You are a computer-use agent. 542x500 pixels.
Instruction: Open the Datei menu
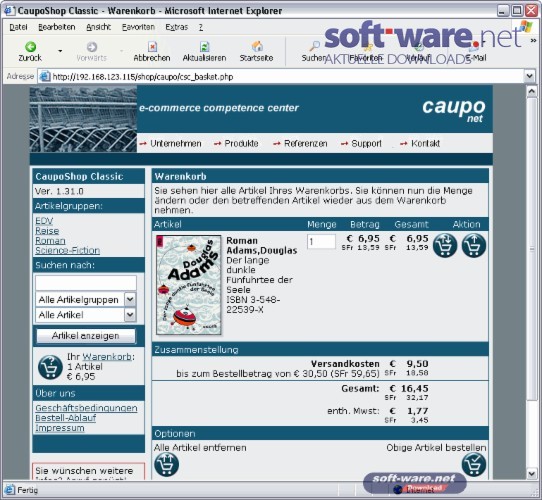point(18,27)
